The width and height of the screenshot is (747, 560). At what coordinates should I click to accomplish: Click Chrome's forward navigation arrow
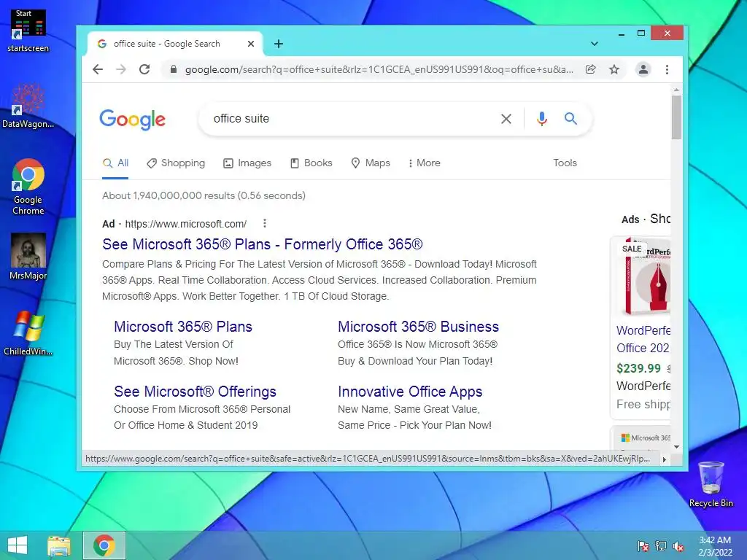pos(121,69)
